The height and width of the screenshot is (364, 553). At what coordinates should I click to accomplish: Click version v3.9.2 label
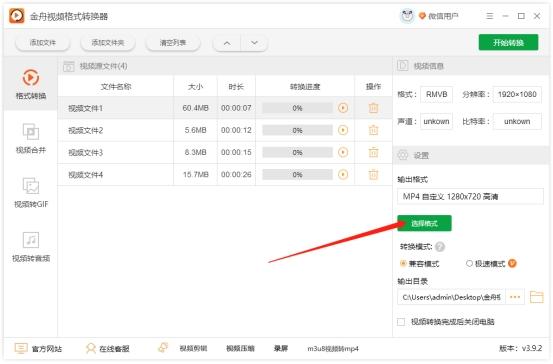point(520,348)
